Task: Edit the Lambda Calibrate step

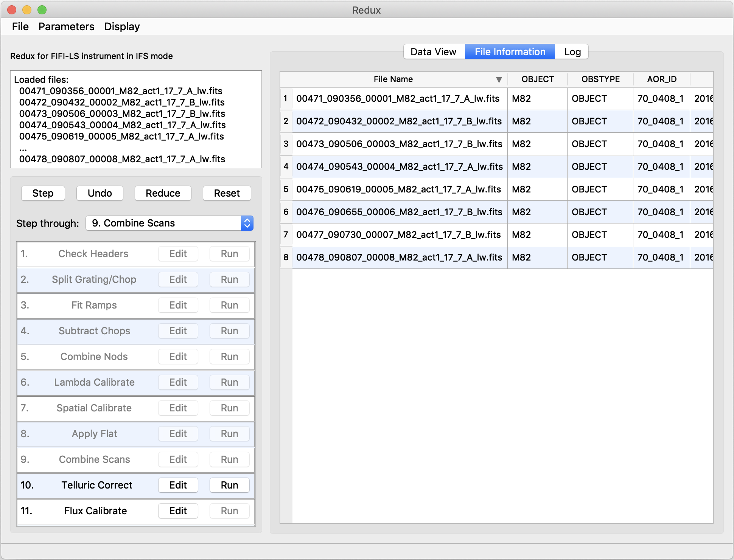Action: [x=178, y=382]
